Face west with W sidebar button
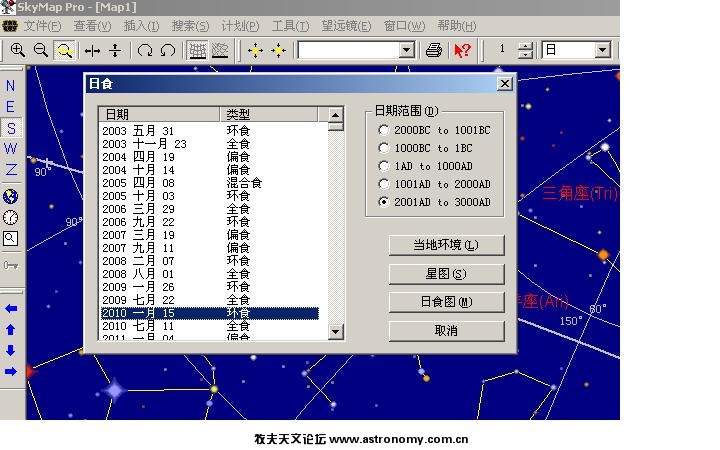Viewport: 720px width, 450px height. click(x=10, y=148)
